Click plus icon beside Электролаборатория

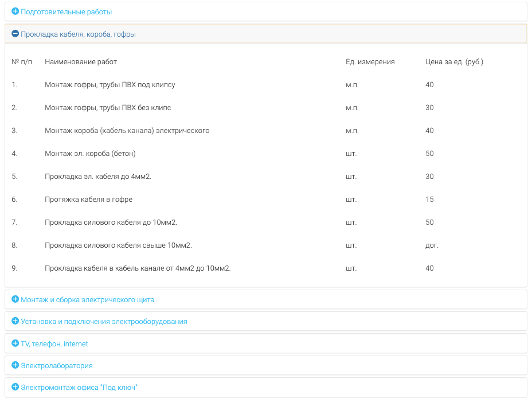pyautogui.click(x=15, y=365)
